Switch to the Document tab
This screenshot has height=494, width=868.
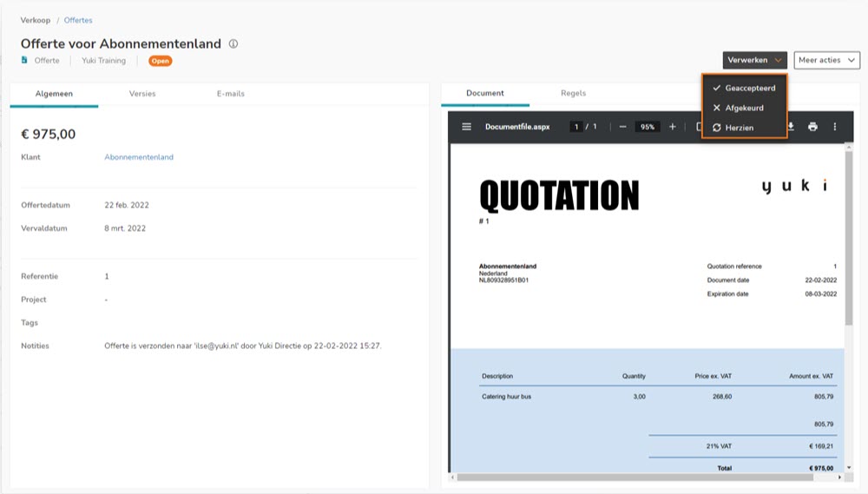tap(485, 93)
